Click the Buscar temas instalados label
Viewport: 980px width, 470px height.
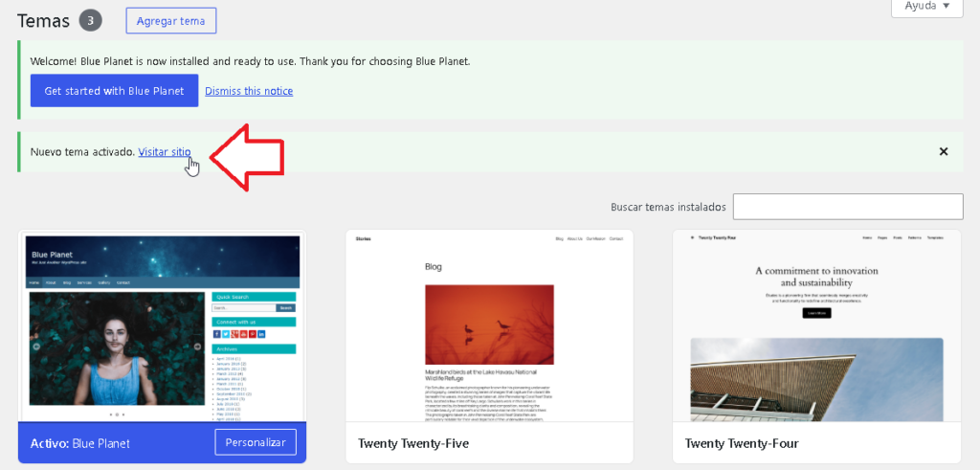(668, 207)
